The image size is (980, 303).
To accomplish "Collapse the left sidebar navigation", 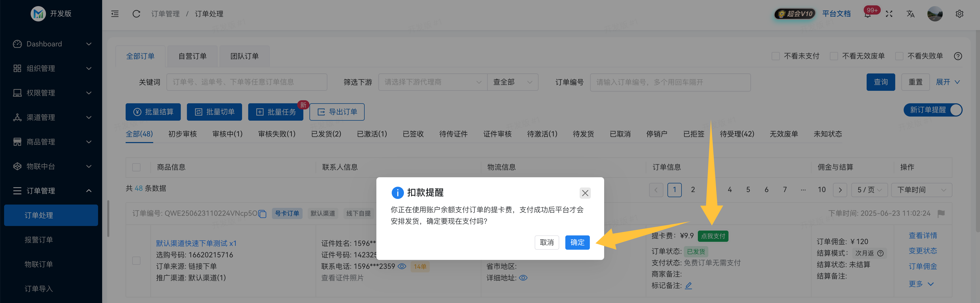I will (x=114, y=14).
